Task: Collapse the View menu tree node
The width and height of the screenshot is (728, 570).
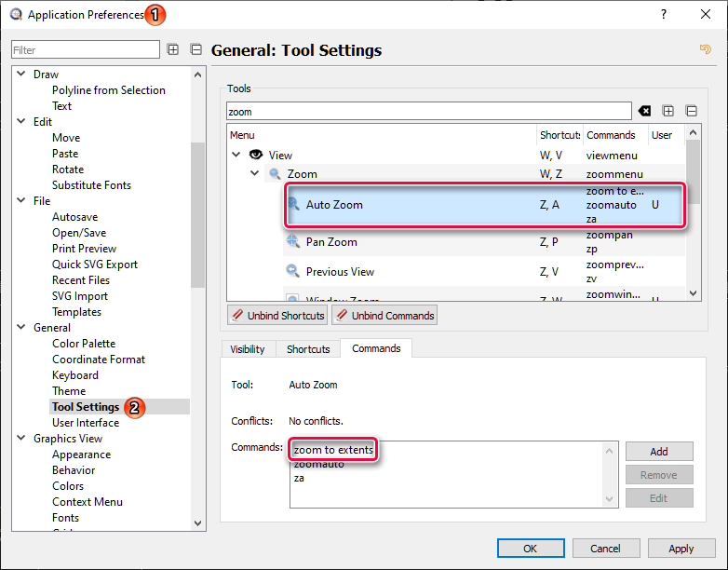Action: 236,156
